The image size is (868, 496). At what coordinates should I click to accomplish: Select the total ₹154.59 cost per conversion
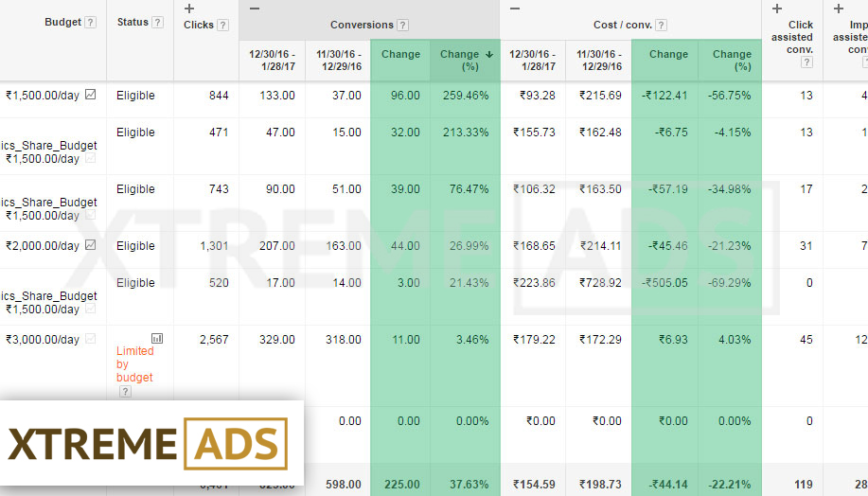coord(534,485)
